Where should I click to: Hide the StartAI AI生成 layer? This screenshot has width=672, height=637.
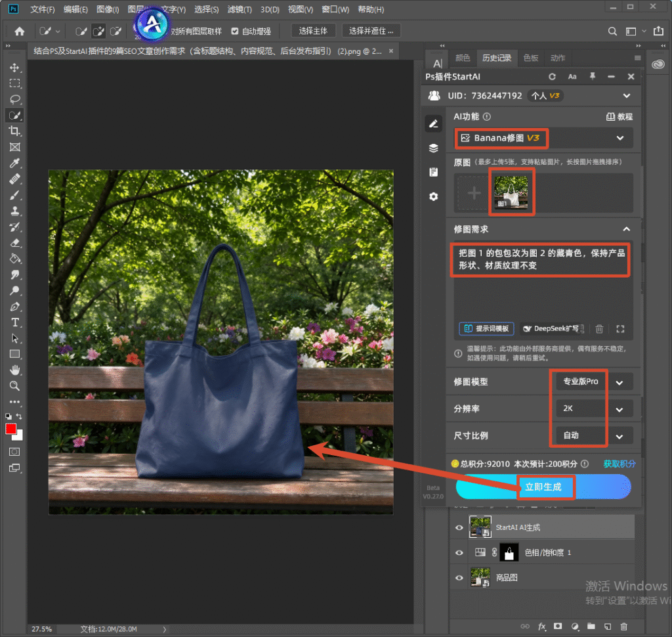pos(459,527)
